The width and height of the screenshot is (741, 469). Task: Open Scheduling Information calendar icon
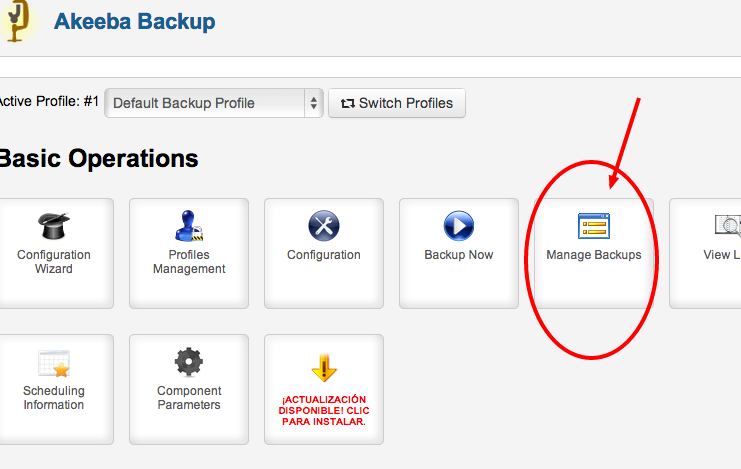pos(54,364)
